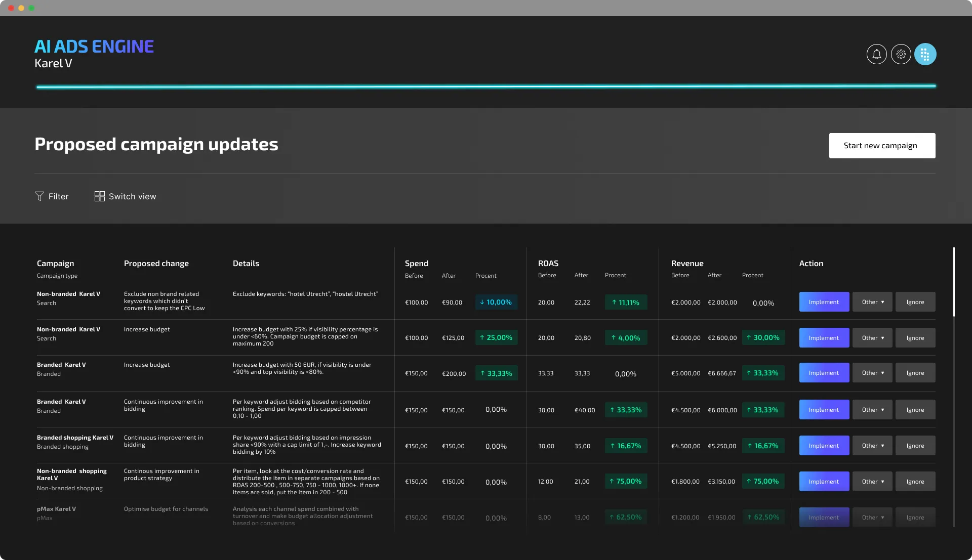Viewport: 972px width, 560px height.
Task: Click the Switch view grid icon
Action: tap(99, 196)
